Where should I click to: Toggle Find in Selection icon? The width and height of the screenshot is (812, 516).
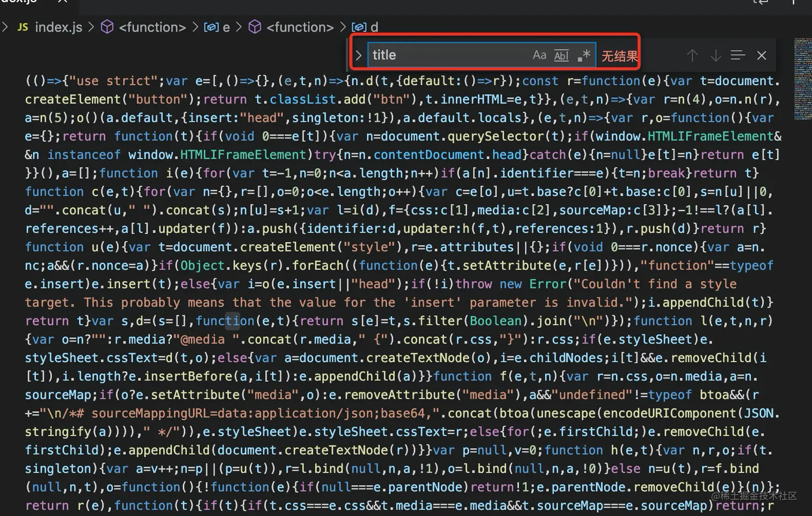coord(738,55)
